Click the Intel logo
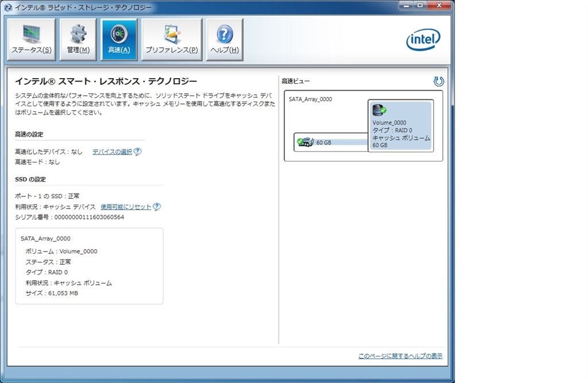The image size is (588, 383). pyautogui.click(x=423, y=40)
